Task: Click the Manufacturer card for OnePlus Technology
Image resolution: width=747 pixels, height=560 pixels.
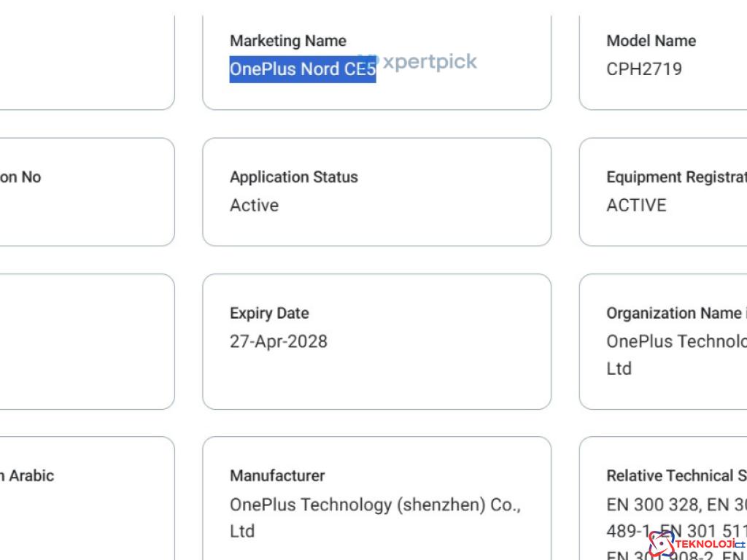Action: coord(376,503)
